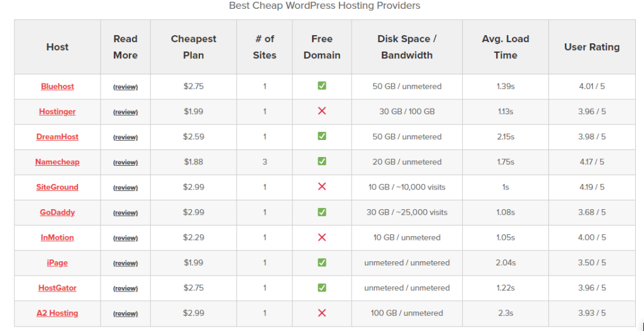This screenshot has height=331, width=644.
Task: Read the Hostinger review link
Action: (126, 112)
